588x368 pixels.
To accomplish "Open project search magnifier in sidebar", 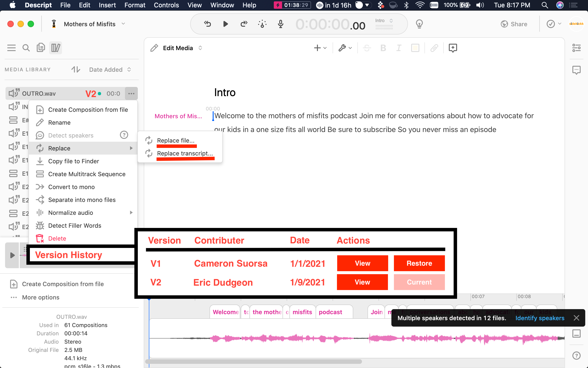I will (26, 48).
